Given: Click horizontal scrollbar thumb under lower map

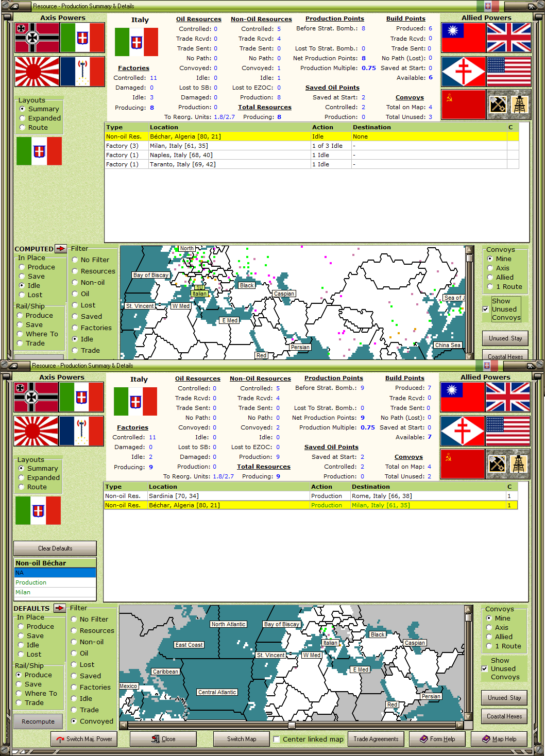Looking at the screenshot, I should coord(292,725).
